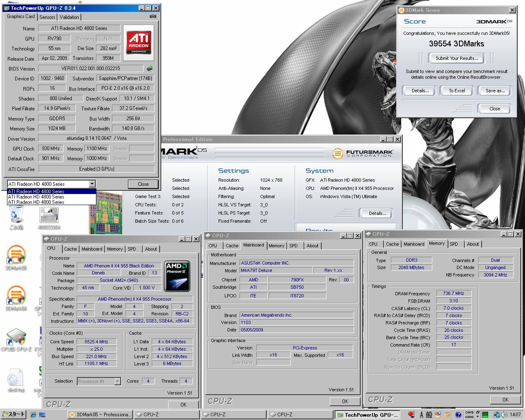Open the Recycle Bin on the desktop
This screenshot has width=525, height=420.
tap(16, 218)
